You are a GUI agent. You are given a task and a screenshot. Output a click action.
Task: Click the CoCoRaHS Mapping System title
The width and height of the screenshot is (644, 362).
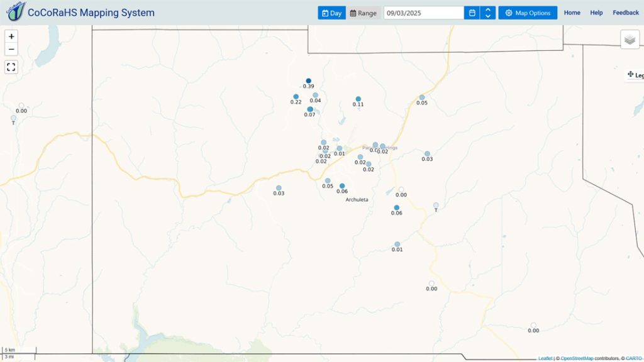tap(91, 13)
